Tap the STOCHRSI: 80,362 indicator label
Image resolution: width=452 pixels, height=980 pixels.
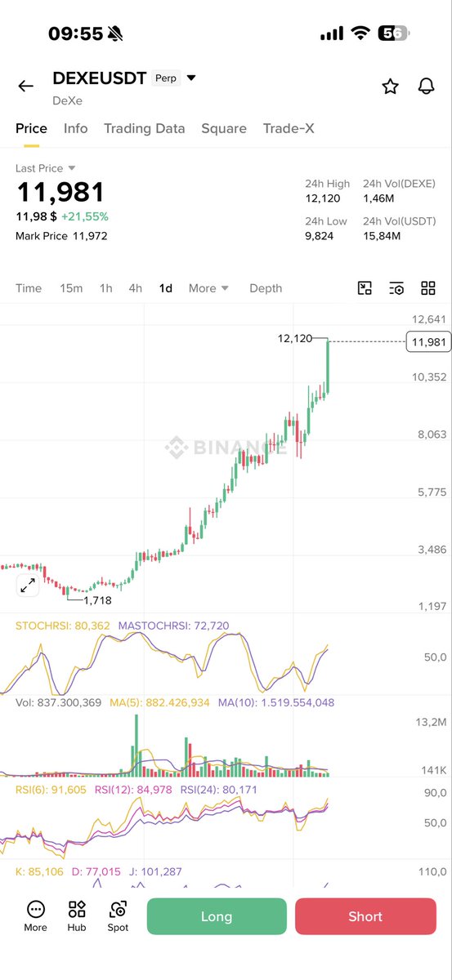point(63,626)
